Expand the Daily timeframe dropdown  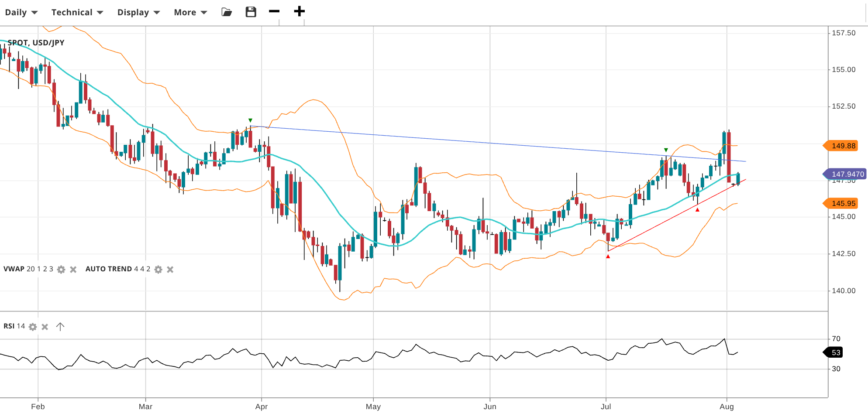[x=21, y=12]
